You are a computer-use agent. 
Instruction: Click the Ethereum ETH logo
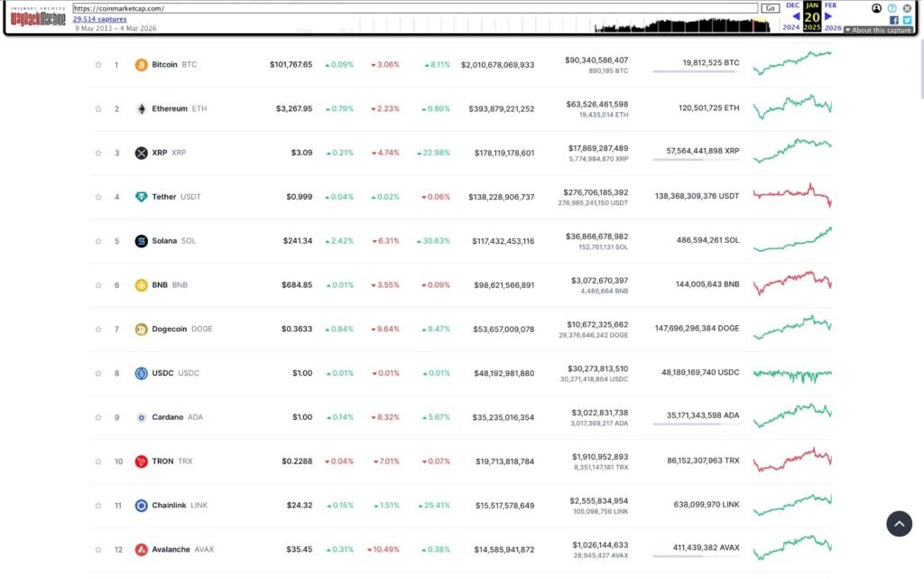(x=141, y=108)
